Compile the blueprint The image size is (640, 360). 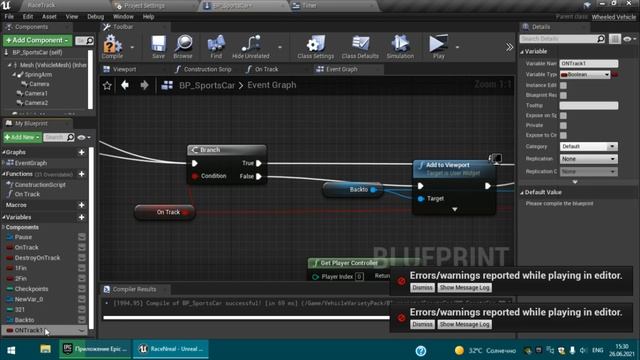pyautogui.click(x=112, y=46)
